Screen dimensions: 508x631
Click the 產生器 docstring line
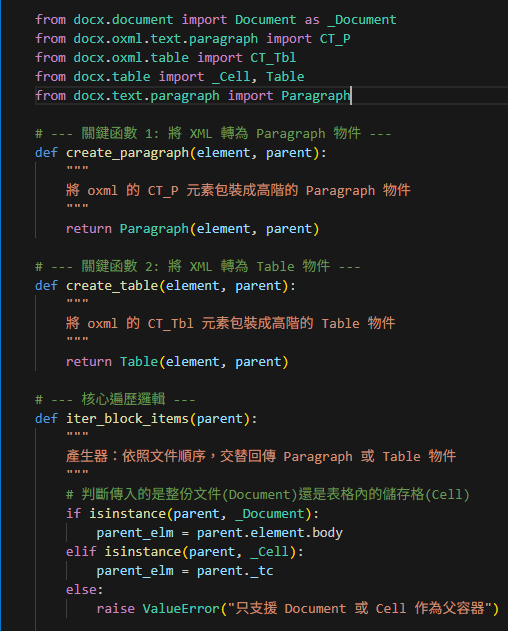pyautogui.click(x=261, y=456)
